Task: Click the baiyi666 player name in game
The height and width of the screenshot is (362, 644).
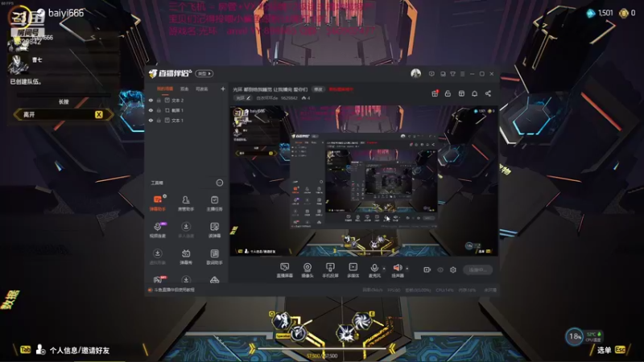Action: coord(66,13)
